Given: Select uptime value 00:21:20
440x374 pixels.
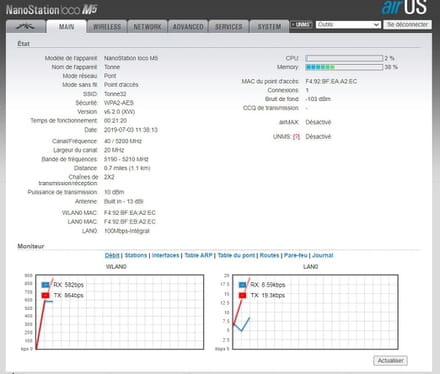Looking at the screenshot, I should (115, 121).
